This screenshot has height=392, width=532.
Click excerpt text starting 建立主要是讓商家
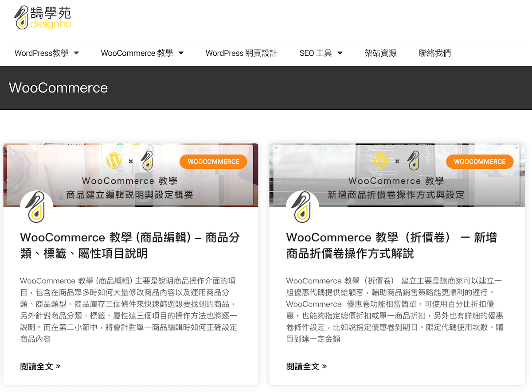(x=395, y=310)
